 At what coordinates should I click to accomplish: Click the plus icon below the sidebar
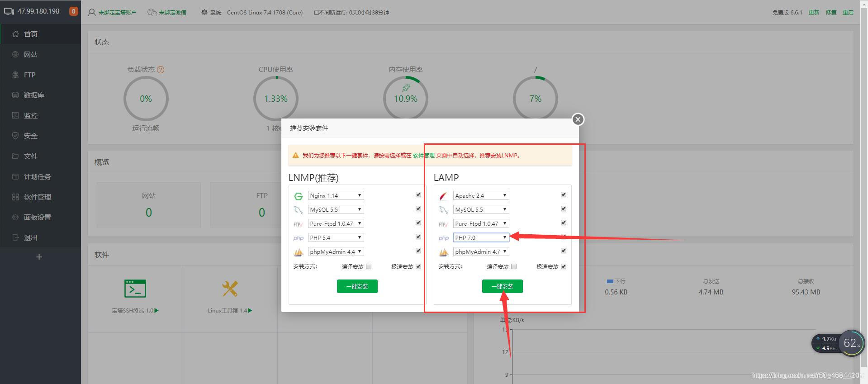39,257
